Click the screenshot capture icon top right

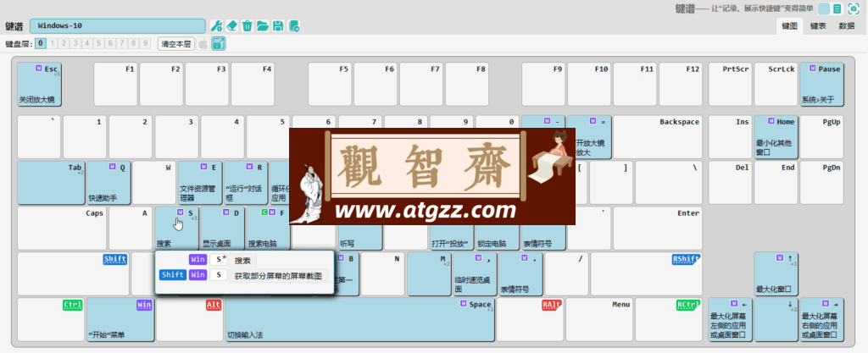854,8
